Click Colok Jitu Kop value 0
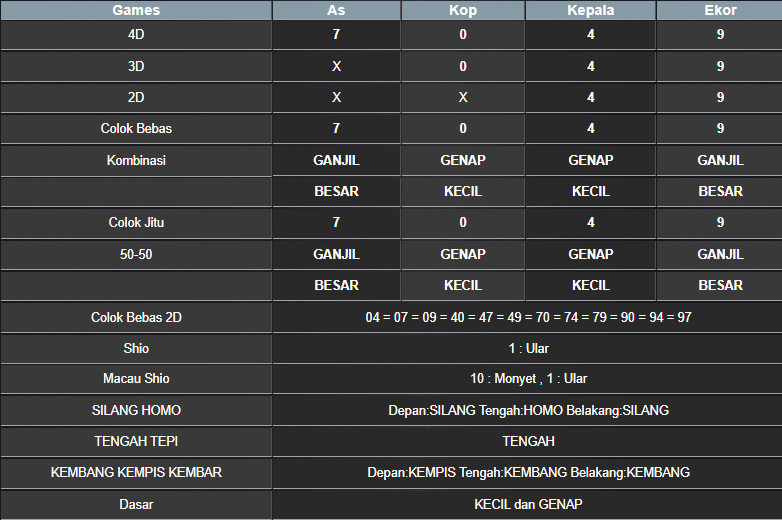 [x=463, y=222]
